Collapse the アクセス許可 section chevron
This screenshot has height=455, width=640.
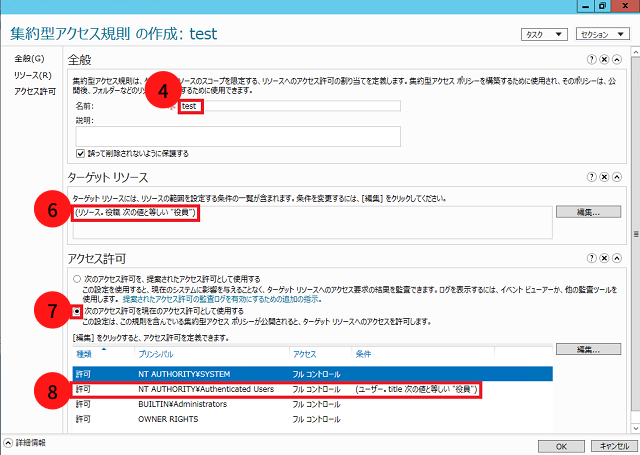pos(619,258)
